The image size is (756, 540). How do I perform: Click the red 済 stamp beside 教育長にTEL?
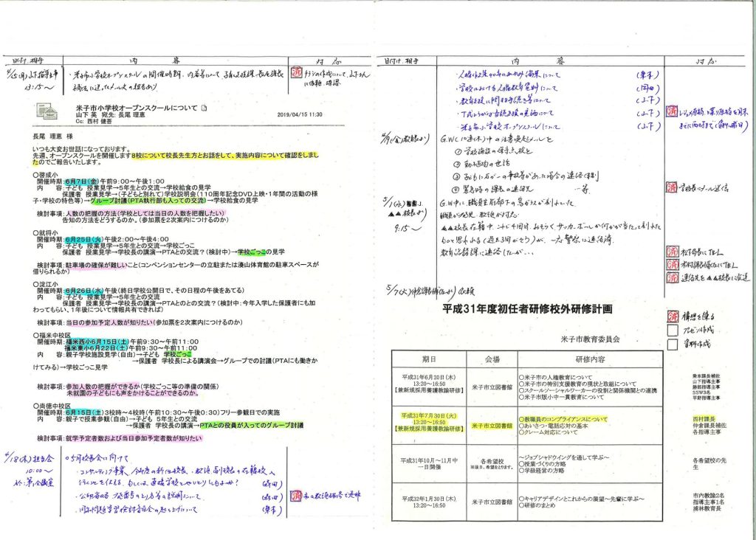coord(672,252)
